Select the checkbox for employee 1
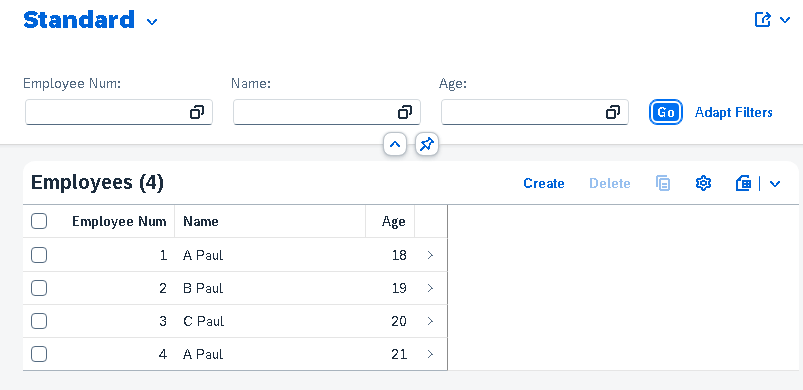Image resolution: width=803 pixels, height=390 pixels. coord(39,255)
